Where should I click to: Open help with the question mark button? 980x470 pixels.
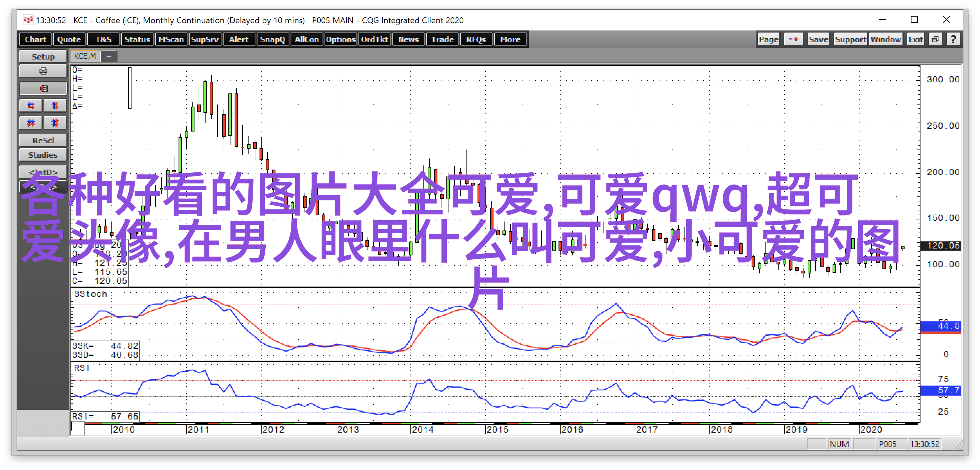pyautogui.click(x=953, y=39)
